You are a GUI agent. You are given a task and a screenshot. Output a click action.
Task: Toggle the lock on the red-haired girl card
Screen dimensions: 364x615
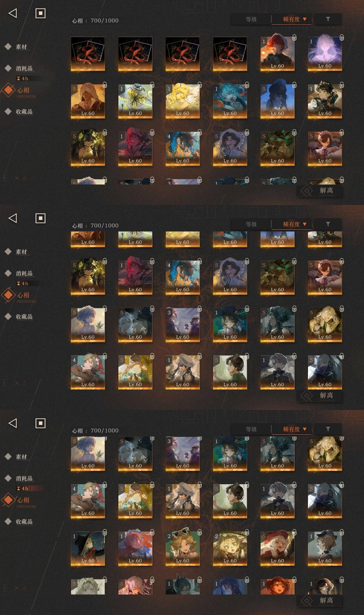294,37
